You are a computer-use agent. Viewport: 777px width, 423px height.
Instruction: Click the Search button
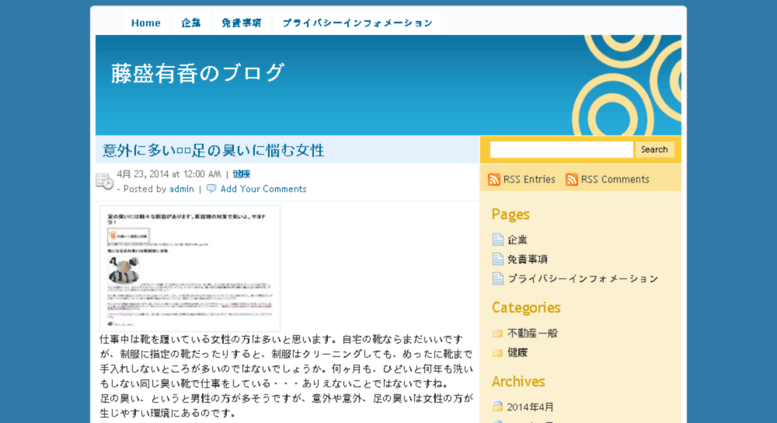654,150
